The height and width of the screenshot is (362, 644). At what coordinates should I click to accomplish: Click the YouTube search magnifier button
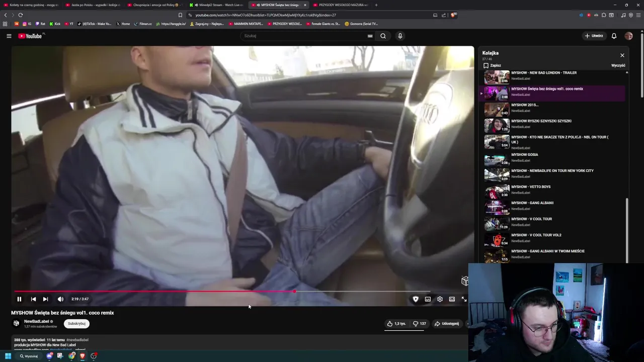click(383, 36)
